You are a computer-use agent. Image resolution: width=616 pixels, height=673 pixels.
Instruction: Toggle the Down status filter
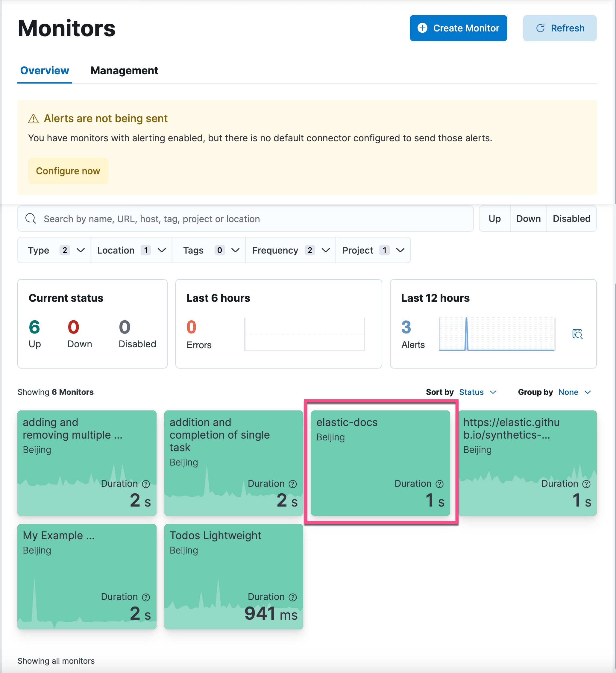tap(528, 219)
